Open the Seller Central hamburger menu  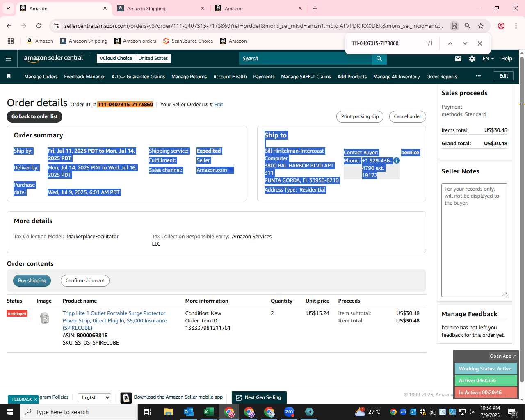(x=9, y=59)
